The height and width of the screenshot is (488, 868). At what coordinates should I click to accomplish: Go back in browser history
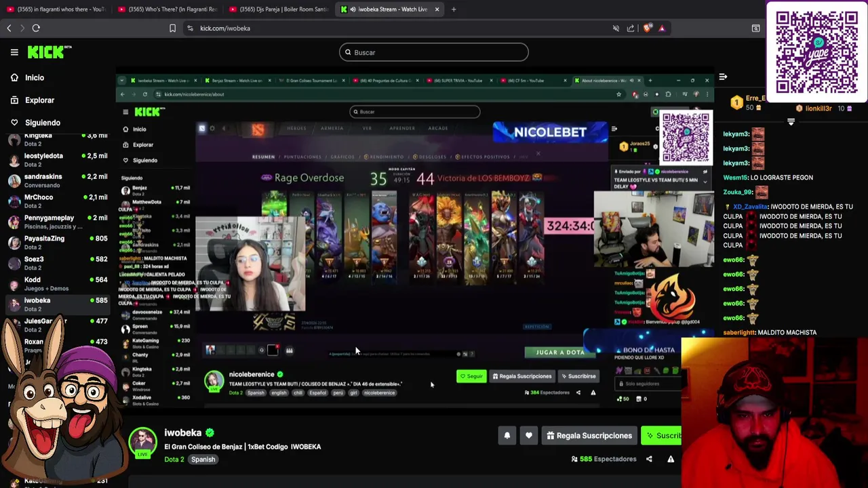9,28
